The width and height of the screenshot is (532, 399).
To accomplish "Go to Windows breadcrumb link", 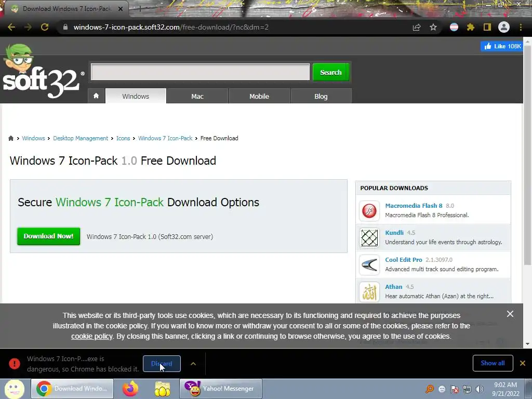I will click(33, 138).
